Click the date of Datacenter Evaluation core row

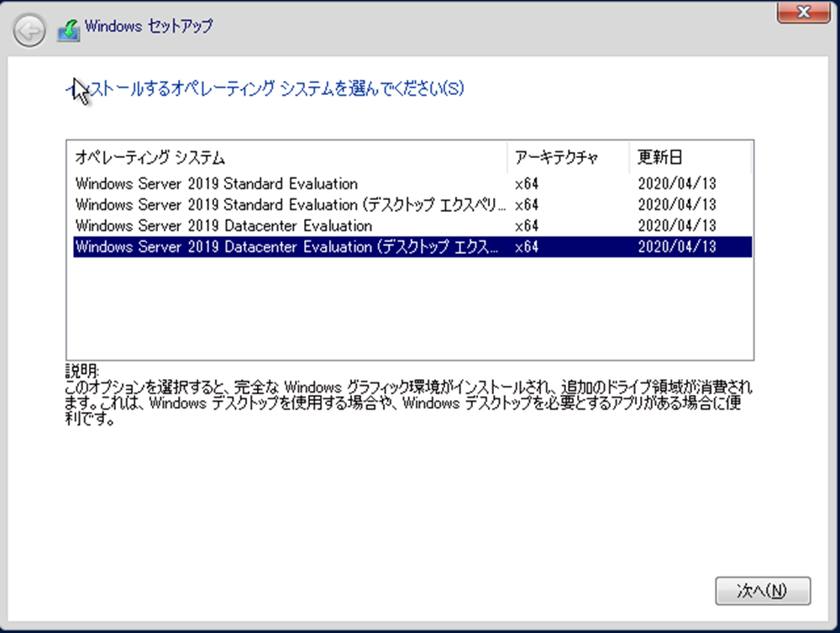(x=677, y=225)
